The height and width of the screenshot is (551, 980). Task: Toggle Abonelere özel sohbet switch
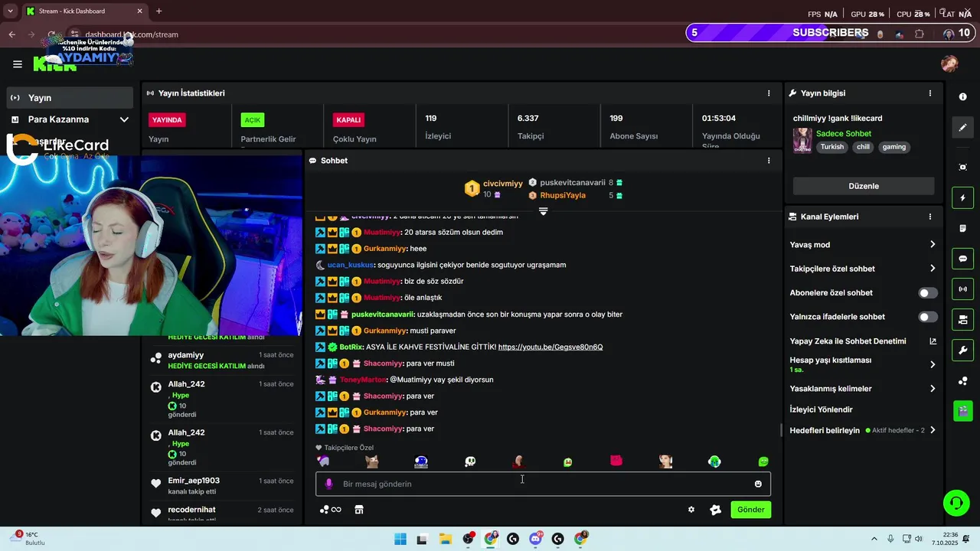pos(927,293)
